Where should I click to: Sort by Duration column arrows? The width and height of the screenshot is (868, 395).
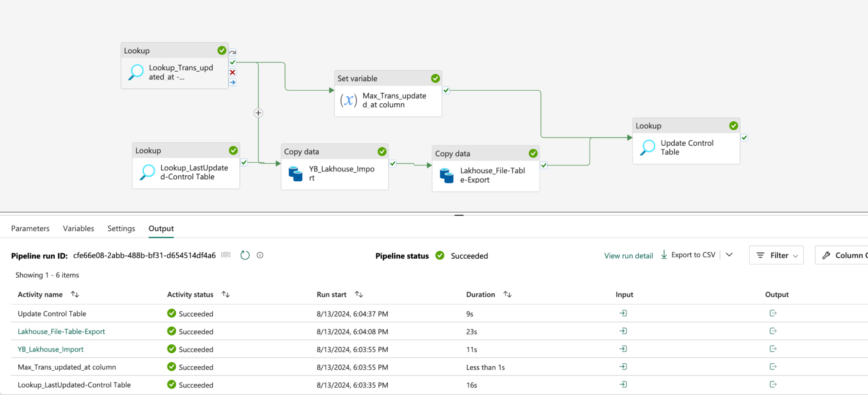click(x=507, y=294)
